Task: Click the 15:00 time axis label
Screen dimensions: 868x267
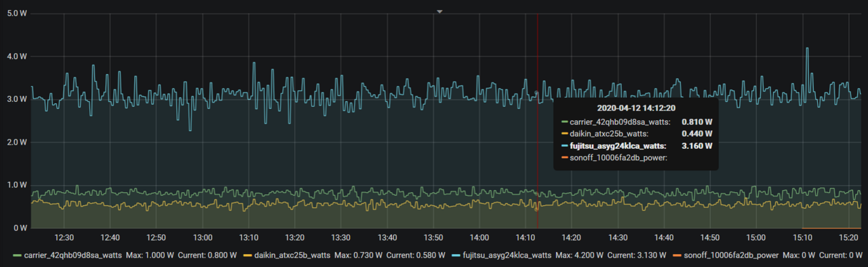Action: click(756, 238)
